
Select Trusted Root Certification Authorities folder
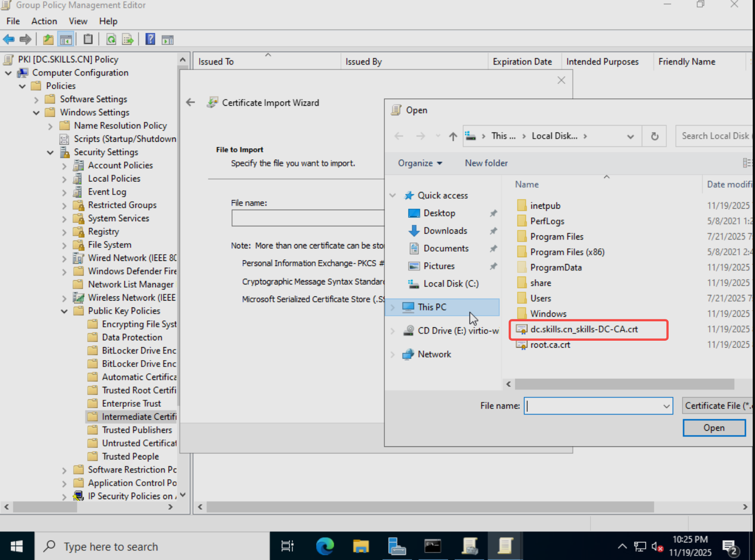click(132, 391)
